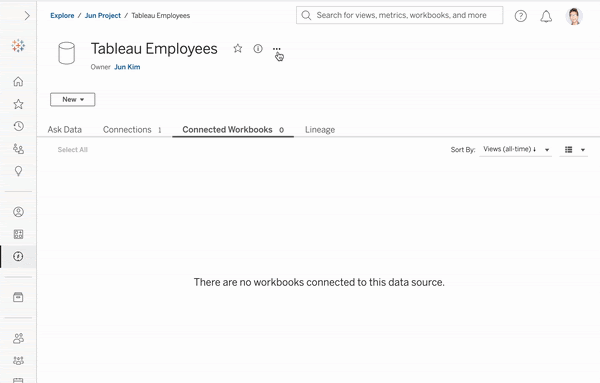Click Tableau Employees breadcrumb text
600x383 pixels.
pyautogui.click(x=161, y=16)
